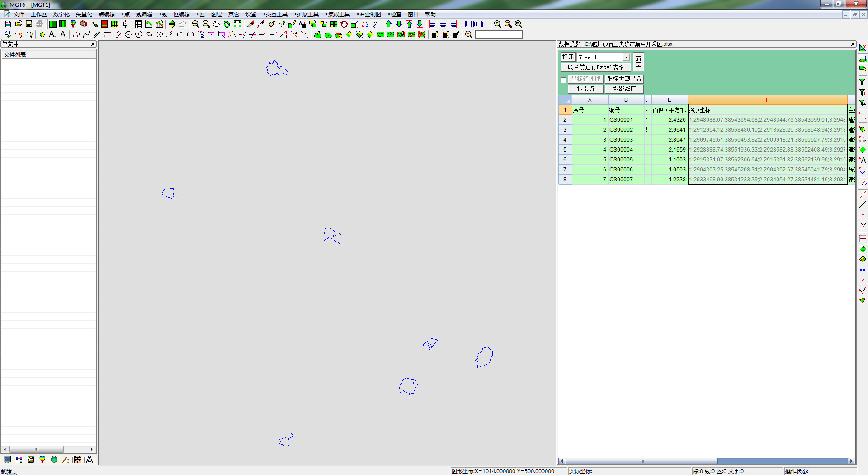Click cell CS00003
This screenshot has height=475, width=868.
click(x=626, y=140)
